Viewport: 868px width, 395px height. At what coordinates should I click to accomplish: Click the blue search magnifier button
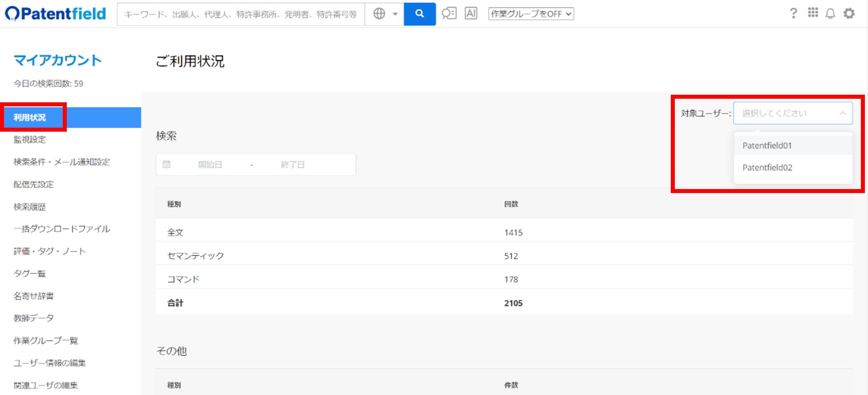tap(420, 14)
